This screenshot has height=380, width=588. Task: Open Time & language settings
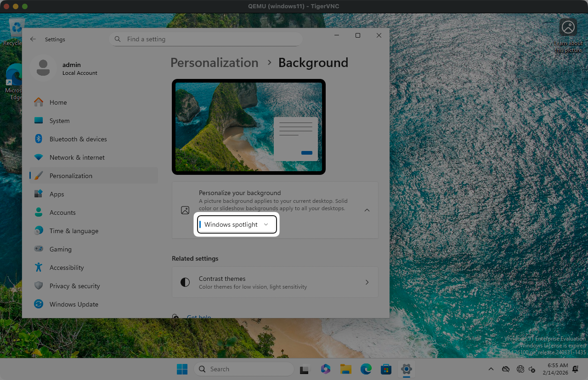pos(73,231)
